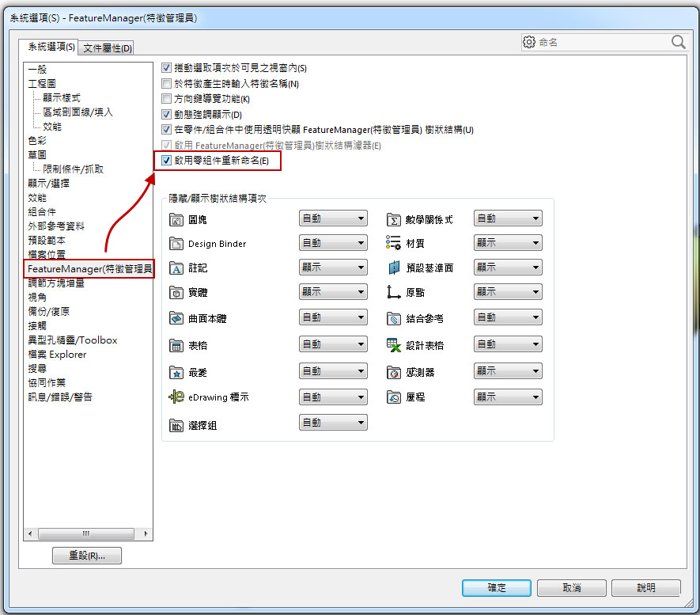Uncheck 動態強調顯示 checkbox
The image size is (700, 615).
click(167, 115)
